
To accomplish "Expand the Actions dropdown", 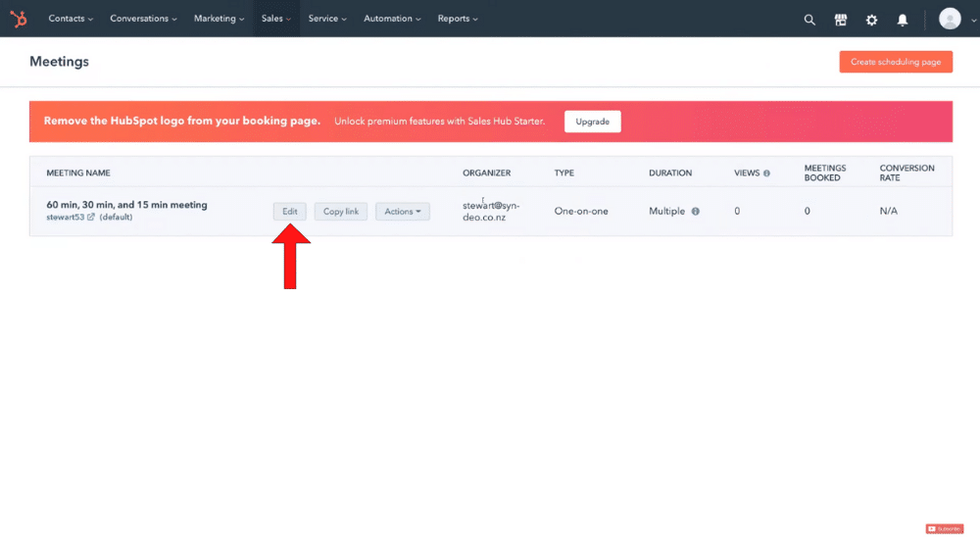I will 403,212.
